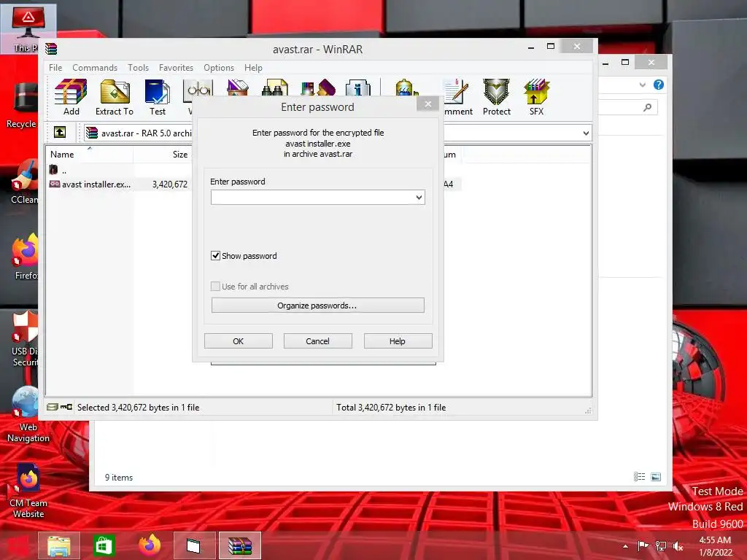Open the help icon in Explorer window

pyautogui.click(x=659, y=85)
